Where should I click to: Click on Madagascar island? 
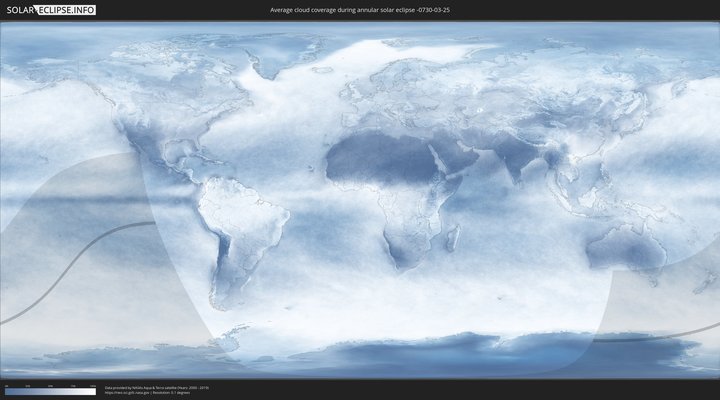[x=453, y=238]
